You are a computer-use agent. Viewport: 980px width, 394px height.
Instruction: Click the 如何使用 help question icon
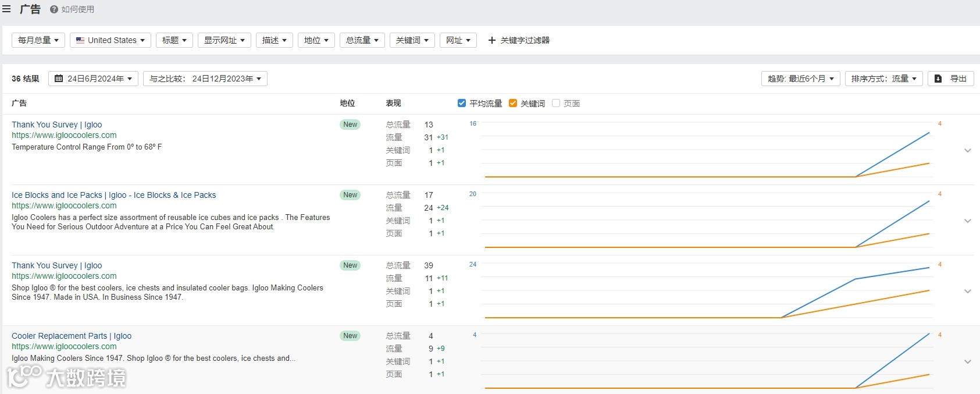(54, 9)
